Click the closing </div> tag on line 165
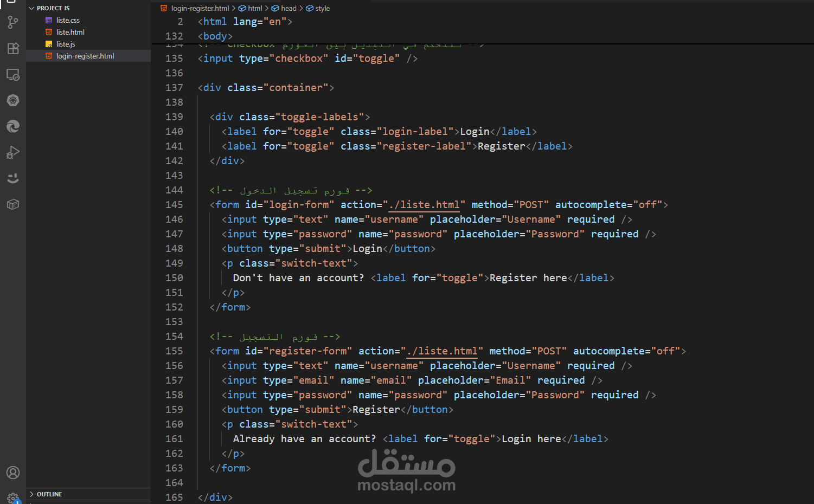This screenshot has width=814, height=504. point(215,497)
